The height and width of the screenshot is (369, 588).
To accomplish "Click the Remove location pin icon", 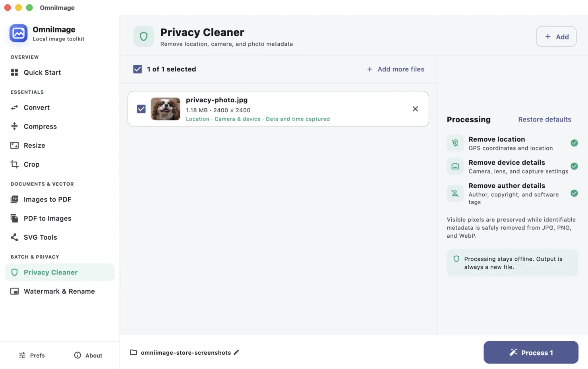I will click(455, 143).
